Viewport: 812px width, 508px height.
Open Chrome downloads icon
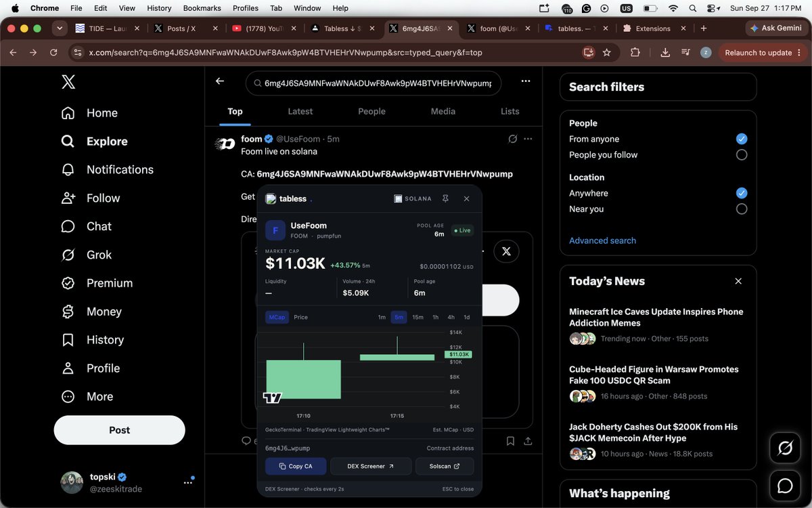(665, 52)
